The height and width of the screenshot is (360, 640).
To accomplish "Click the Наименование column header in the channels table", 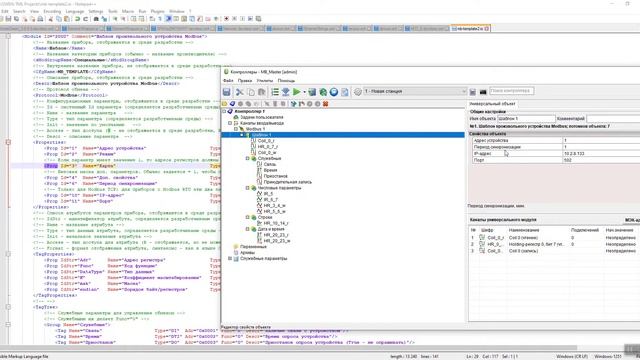I will click(x=524, y=230).
